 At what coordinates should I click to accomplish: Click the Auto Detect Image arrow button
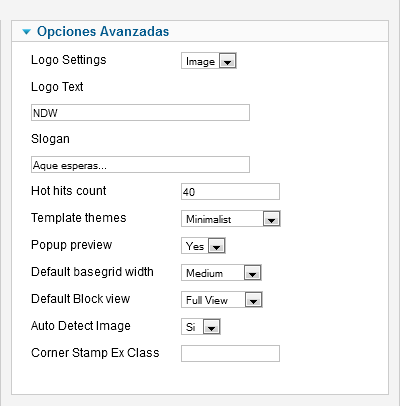coord(211,327)
